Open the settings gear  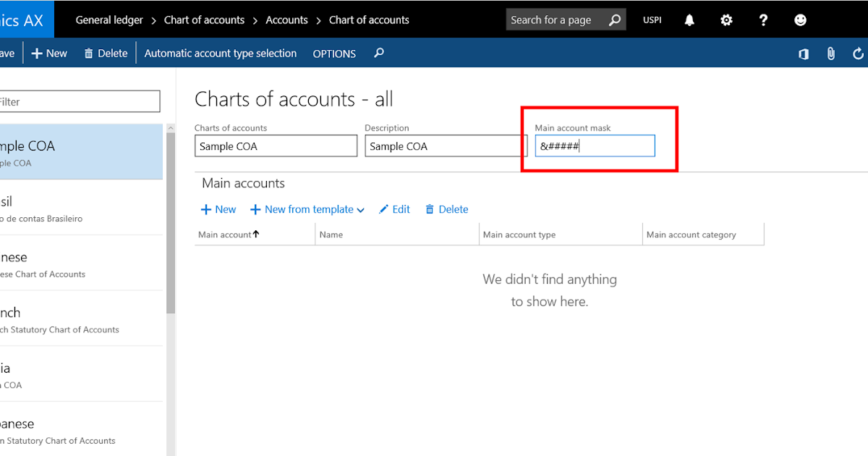click(726, 20)
